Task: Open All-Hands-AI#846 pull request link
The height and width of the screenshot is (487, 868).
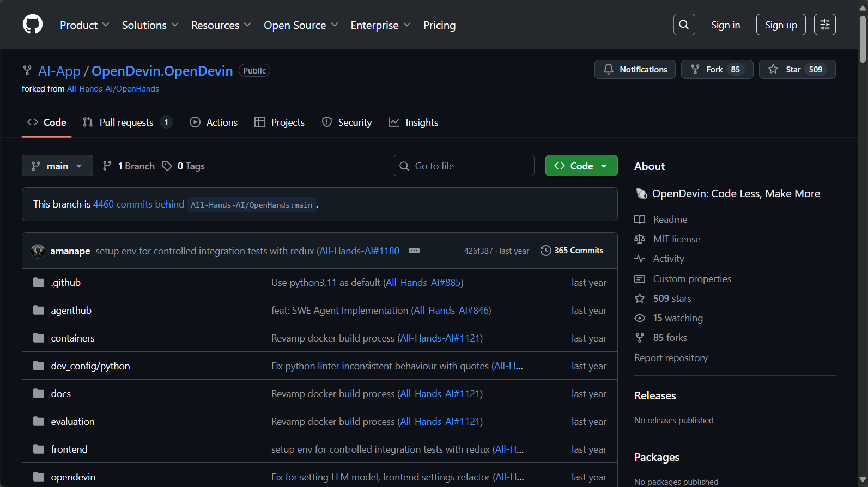Action: [451, 311]
